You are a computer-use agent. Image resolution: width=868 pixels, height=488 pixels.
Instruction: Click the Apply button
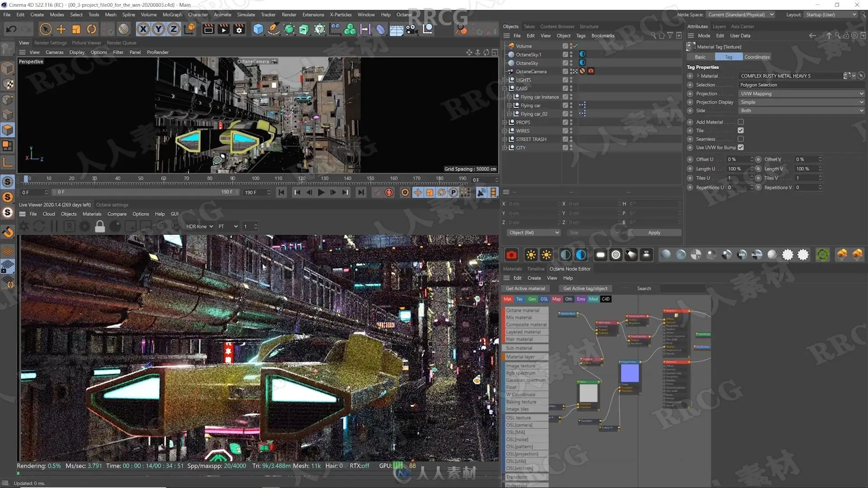654,233
